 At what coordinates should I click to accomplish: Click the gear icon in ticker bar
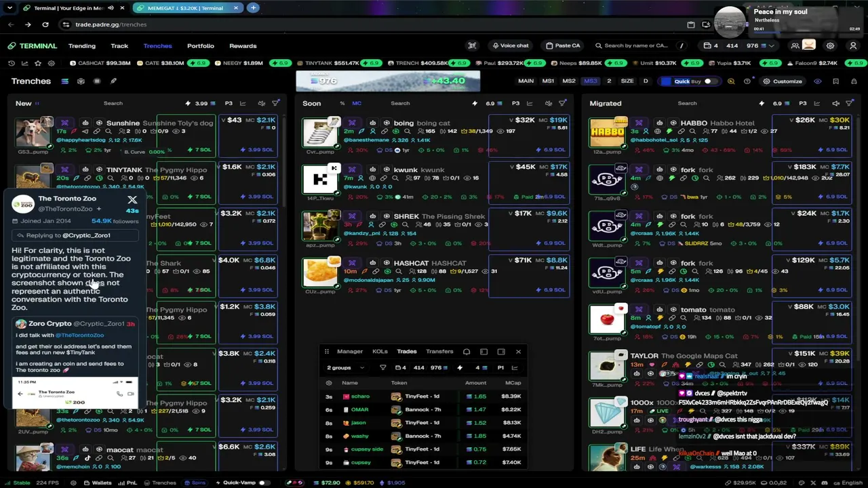coord(51,63)
